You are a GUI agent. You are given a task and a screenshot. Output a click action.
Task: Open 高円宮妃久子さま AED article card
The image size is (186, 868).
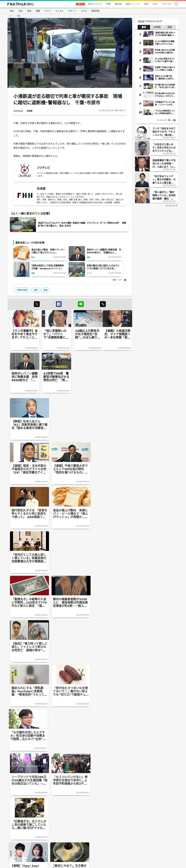[x=29, y=507]
